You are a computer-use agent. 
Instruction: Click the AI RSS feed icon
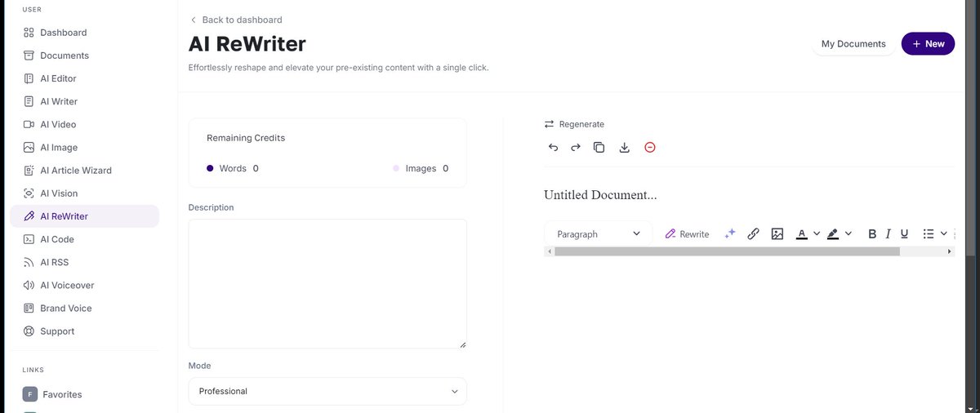pos(29,262)
